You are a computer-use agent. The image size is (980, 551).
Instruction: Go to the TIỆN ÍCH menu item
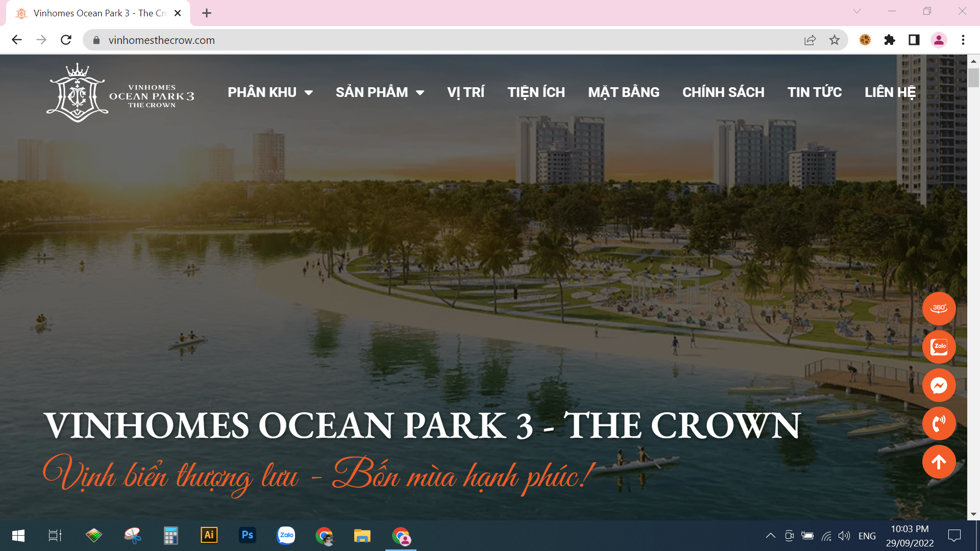[536, 92]
